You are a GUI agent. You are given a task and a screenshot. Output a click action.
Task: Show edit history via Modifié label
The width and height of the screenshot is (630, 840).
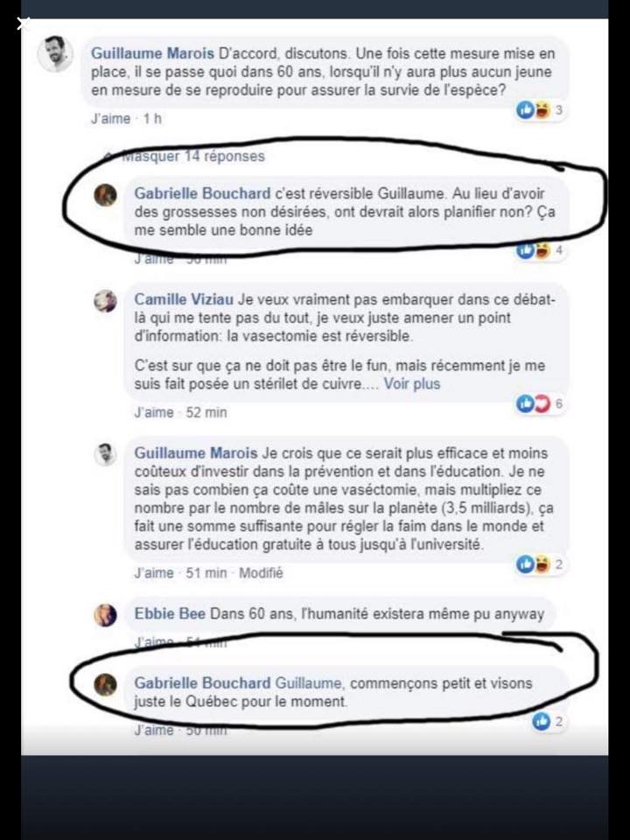[x=261, y=572]
